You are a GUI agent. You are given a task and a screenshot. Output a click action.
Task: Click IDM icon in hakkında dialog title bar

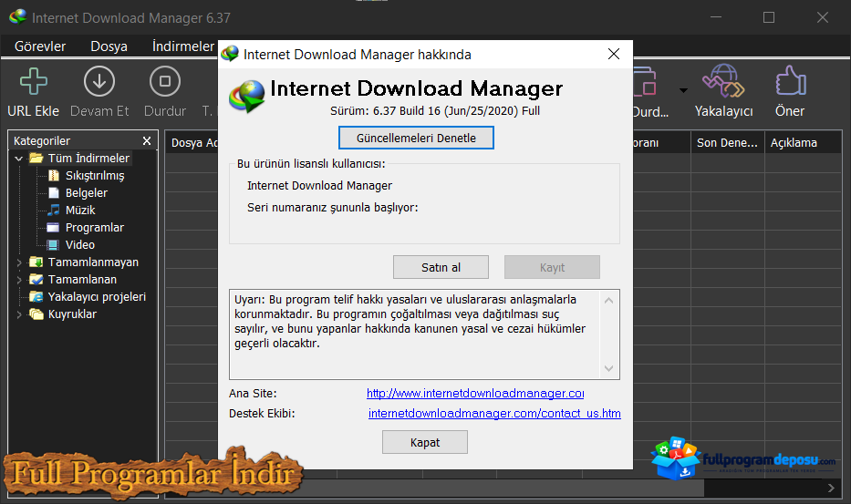click(x=230, y=53)
